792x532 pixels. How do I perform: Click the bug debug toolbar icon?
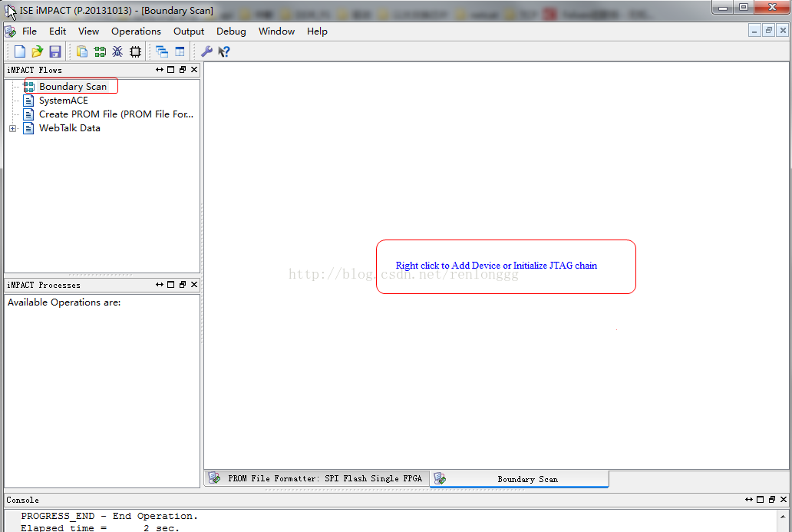click(117, 51)
